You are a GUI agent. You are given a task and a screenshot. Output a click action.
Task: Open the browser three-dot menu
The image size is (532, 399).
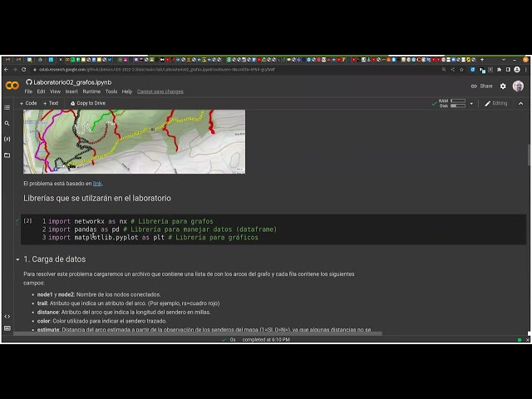click(x=526, y=70)
